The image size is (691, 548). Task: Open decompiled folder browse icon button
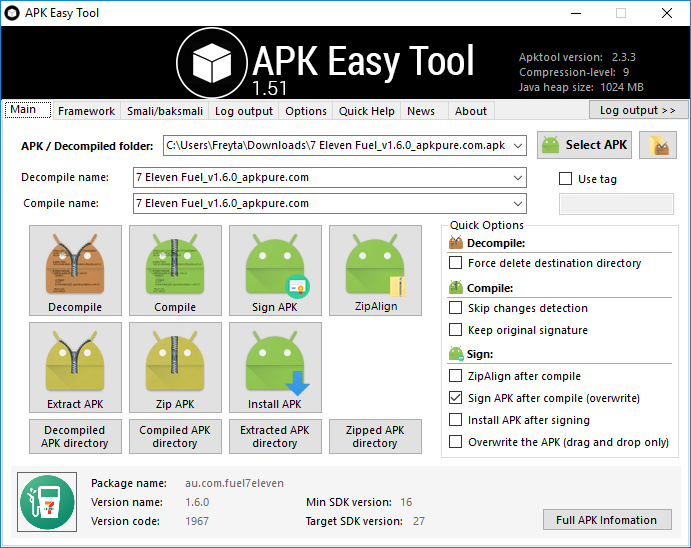[x=658, y=145]
